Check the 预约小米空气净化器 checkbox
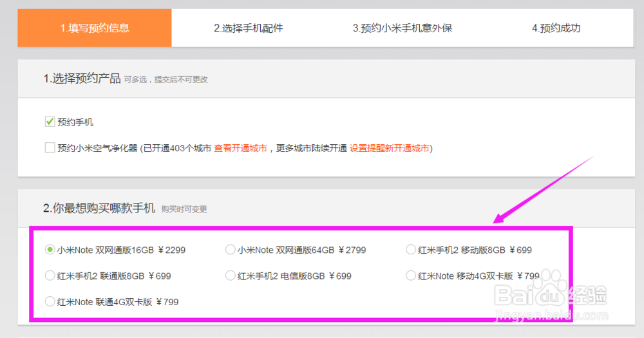The image size is (644, 338). [50, 147]
